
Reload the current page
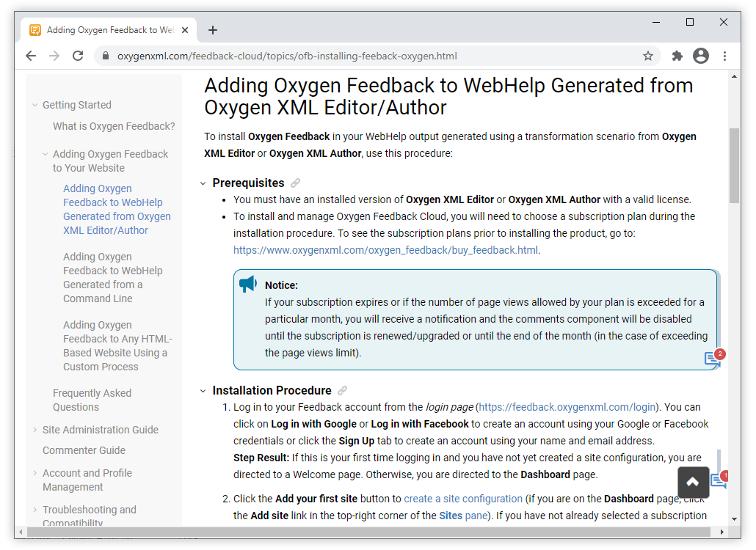(78, 56)
